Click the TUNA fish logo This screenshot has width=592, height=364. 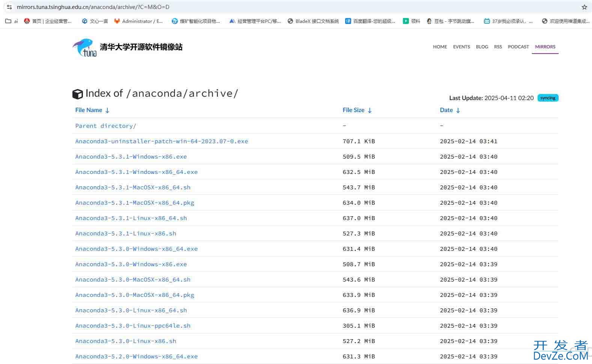click(x=85, y=48)
